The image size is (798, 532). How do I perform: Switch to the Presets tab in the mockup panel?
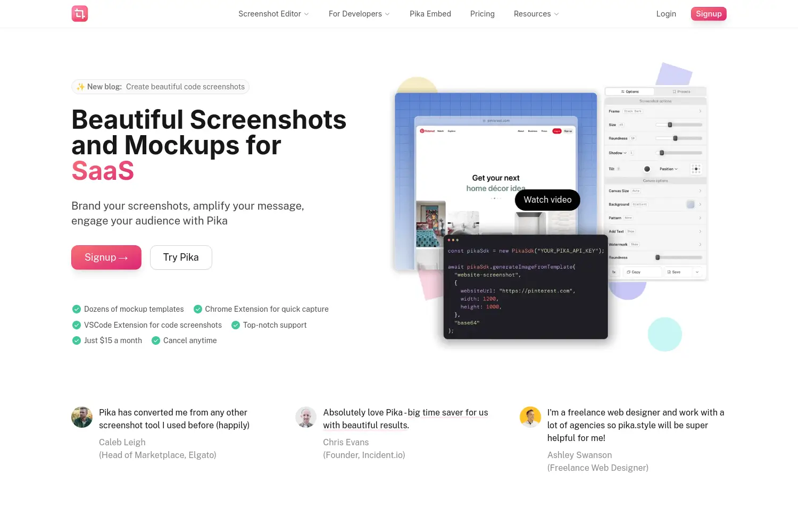[x=681, y=92]
